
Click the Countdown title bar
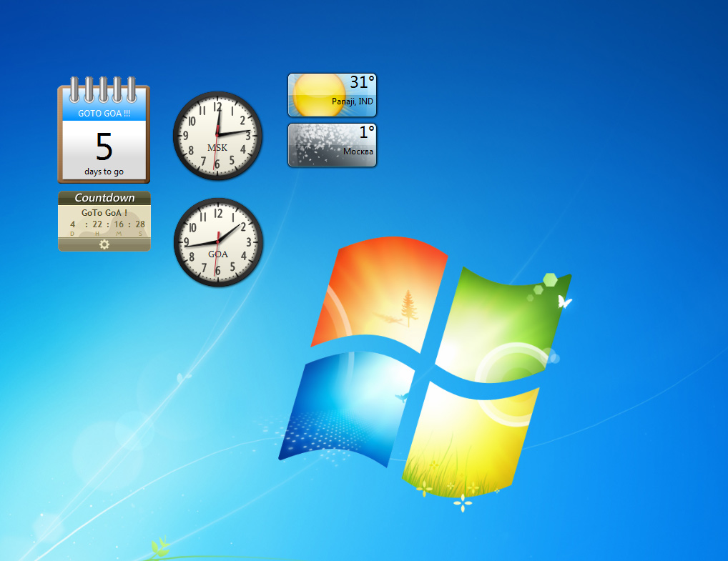[104, 198]
